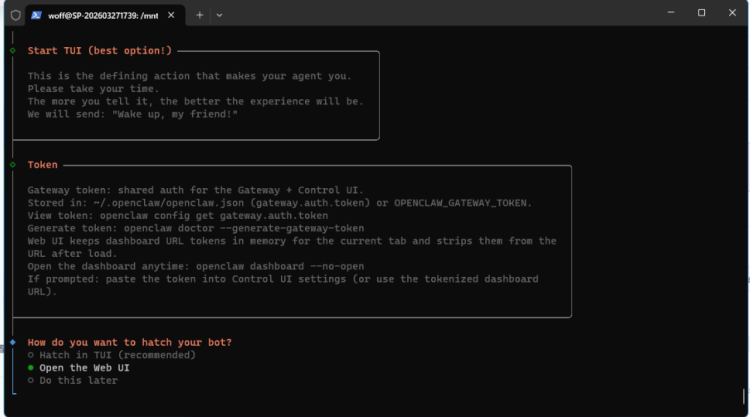Image resolution: width=750 pixels, height=417 pixels.
Task: Click the 'How do you want to hatch your bot?' prompt
Action: (130, 342)
